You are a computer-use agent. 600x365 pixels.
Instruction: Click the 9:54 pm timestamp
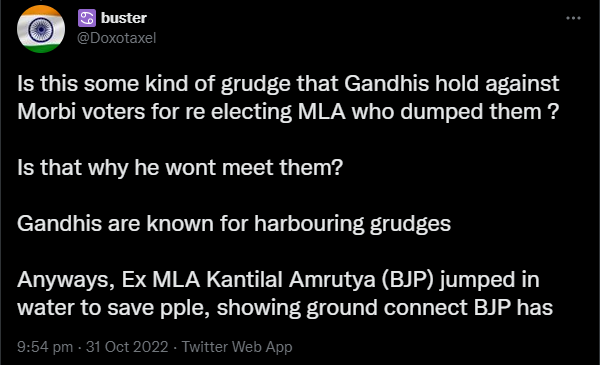[45, 347]
